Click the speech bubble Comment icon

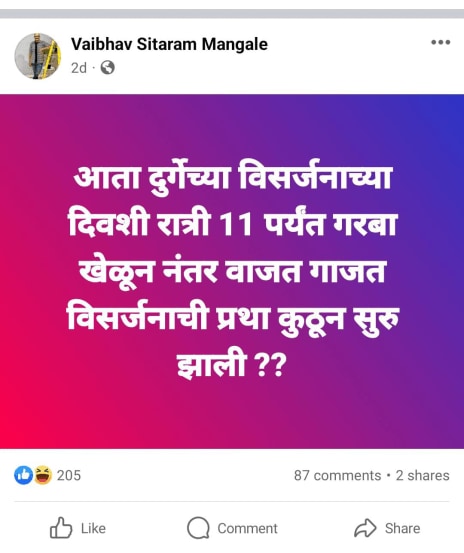tap(198, 528)
